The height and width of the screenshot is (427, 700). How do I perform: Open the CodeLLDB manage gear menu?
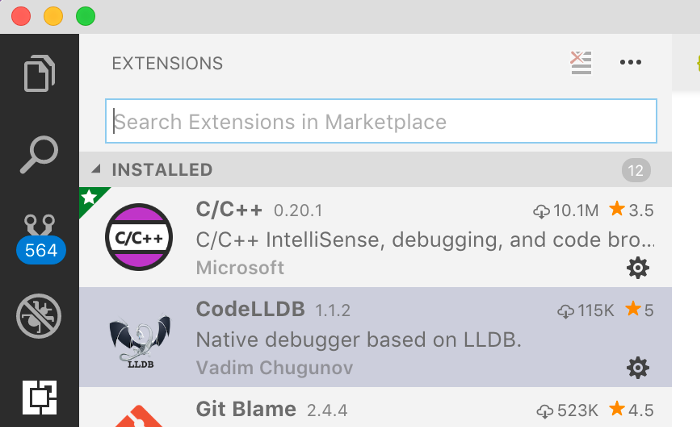[x=638, y=368]
